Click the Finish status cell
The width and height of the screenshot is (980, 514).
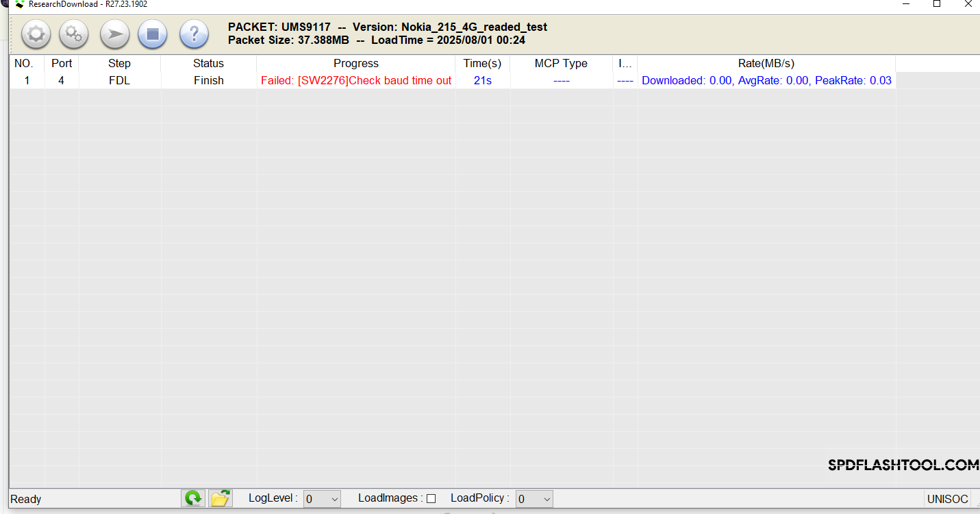click(x=208, y=80)
